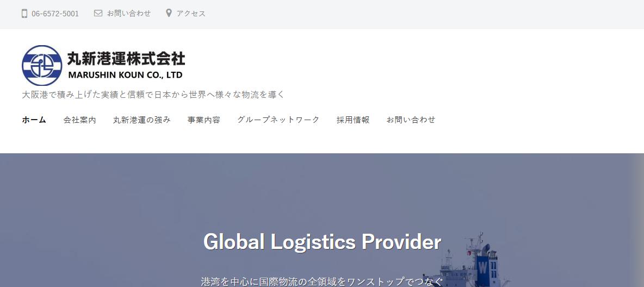
Task: Click the envelope mail icon
Action: coord(98,13)
